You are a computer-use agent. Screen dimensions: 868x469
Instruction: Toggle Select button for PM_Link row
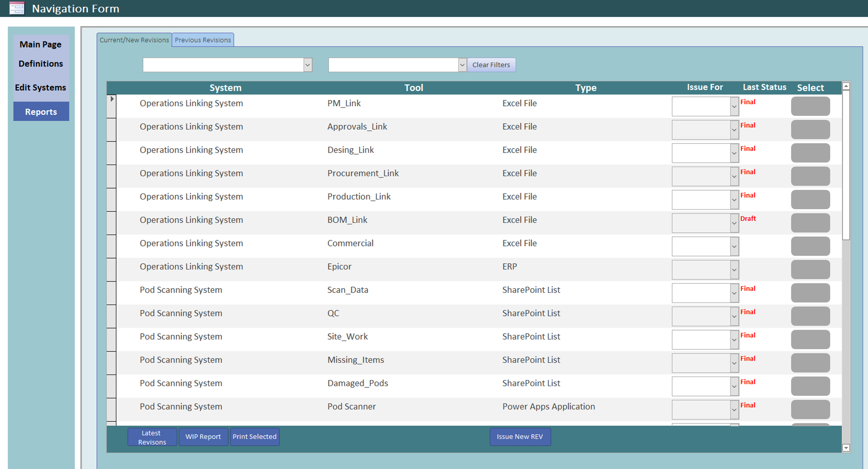[810, 106]
